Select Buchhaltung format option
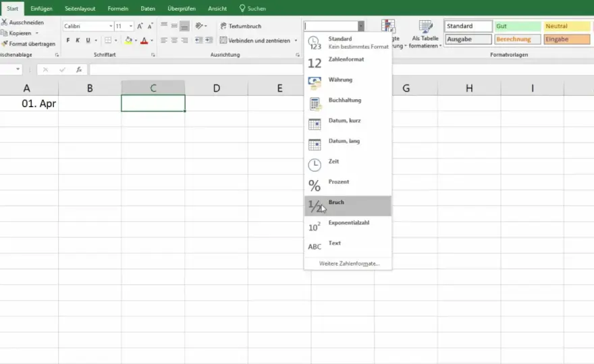 click(348, 104)
